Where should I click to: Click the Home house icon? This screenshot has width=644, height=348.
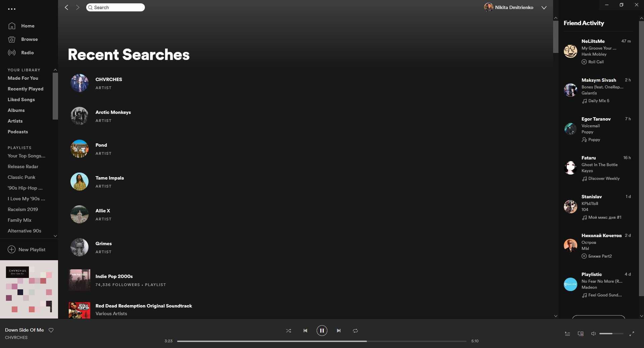(x=12, y=26)
